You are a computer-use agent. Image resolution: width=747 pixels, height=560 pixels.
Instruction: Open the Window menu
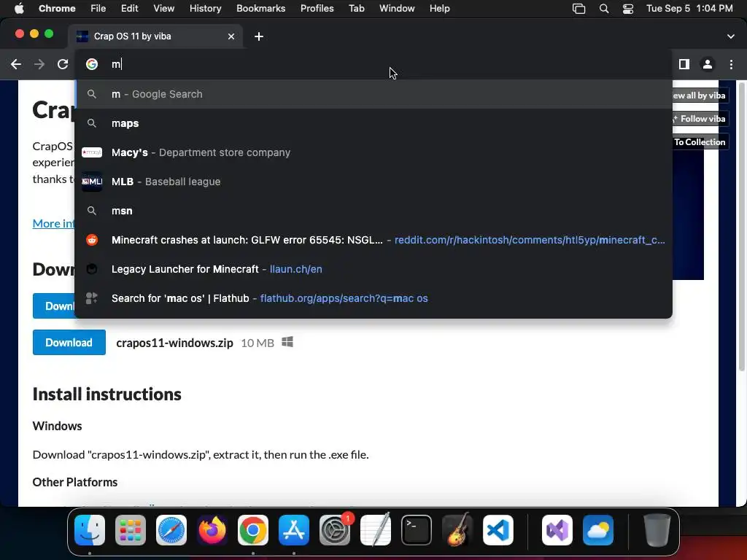[397, 9]
